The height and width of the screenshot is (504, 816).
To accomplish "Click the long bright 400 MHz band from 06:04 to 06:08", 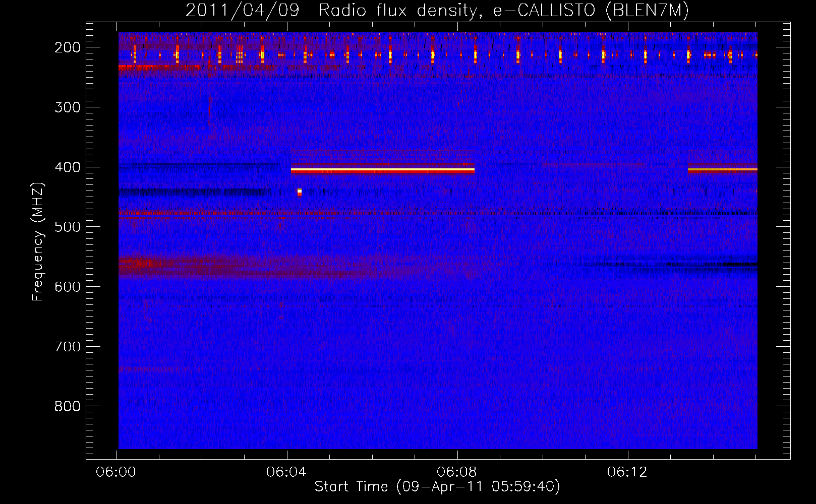I will 383,170.
